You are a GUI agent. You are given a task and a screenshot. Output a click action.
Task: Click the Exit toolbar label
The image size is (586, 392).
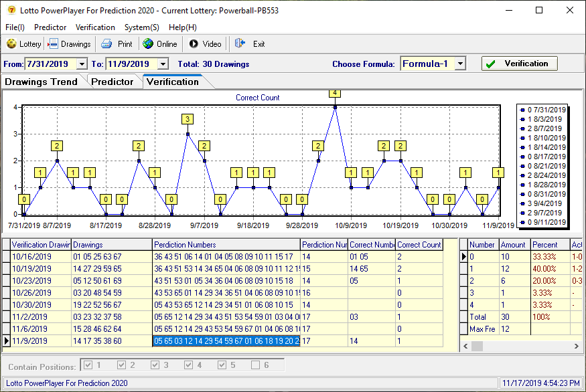259,44
